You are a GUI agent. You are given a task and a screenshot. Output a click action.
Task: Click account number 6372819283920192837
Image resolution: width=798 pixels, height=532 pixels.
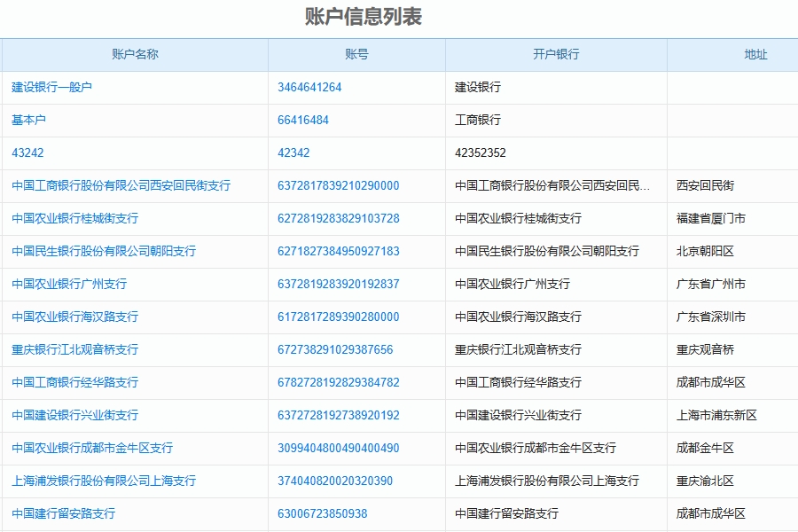(339, 284)
